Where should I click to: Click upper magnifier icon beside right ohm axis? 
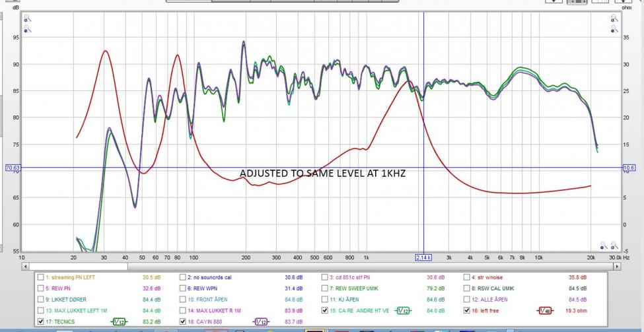[614, 18]
